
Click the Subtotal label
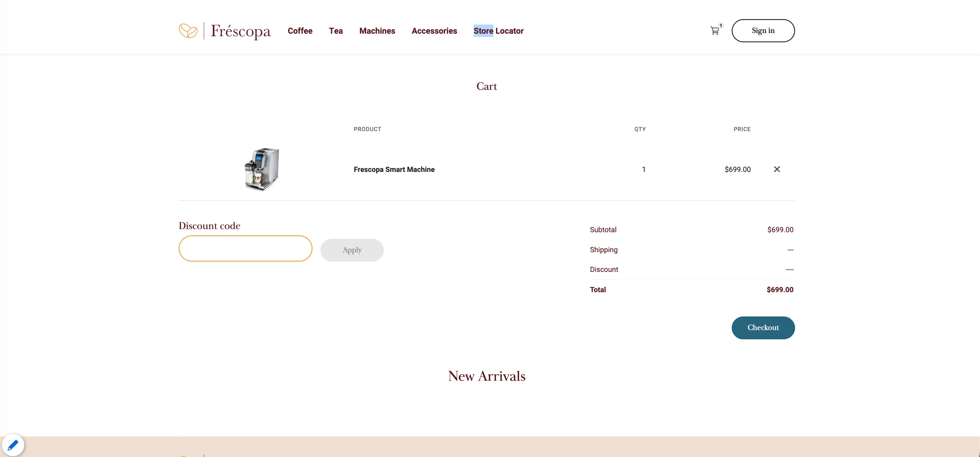pos(603,230)
